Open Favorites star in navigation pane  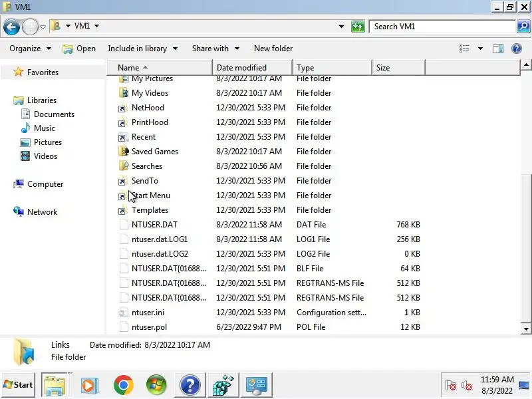pyautogui.click(x=19, y=72)
